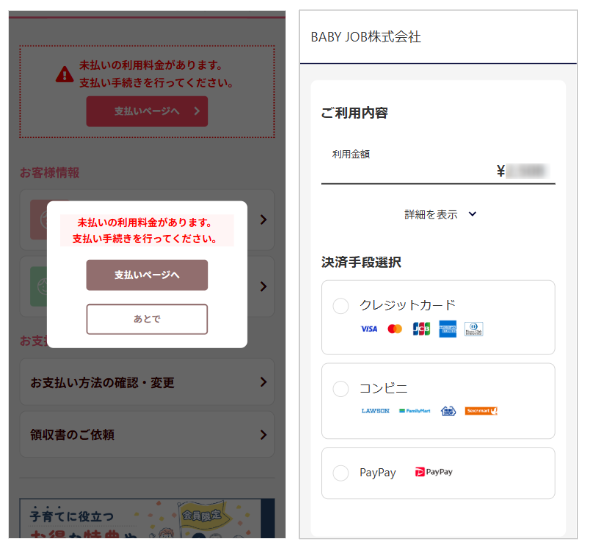Click the 支払いページへ button in the popup
The height and width of the screenshot is (551, 589).
coord(147,275)
